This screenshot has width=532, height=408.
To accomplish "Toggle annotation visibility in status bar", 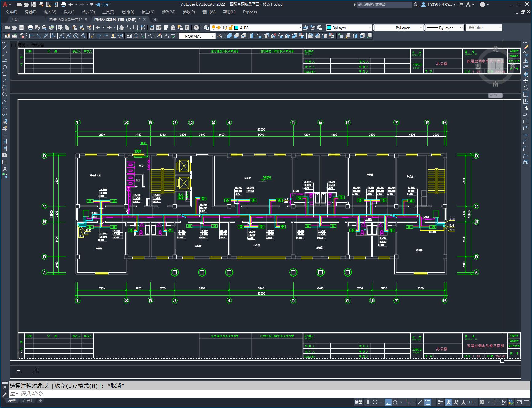I will pyautogui.click(x=449, y=402).
